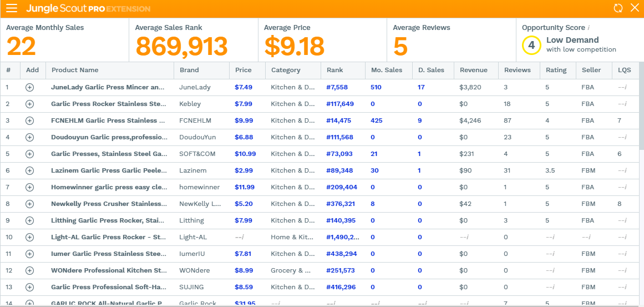Viewport: 644px width, 307px height.
Task: Add SOFT&COM Garlic Presses product
Action: click(29, 154)
